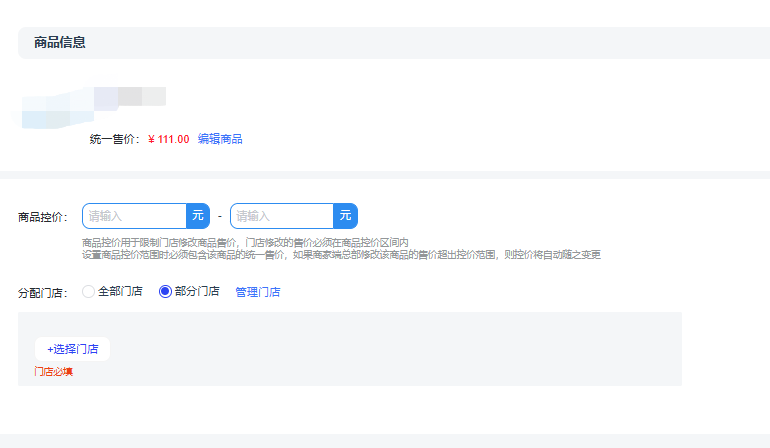The image size is (770, 448).
Task: Click the 编辑商品 link
Action: (220, 139)
